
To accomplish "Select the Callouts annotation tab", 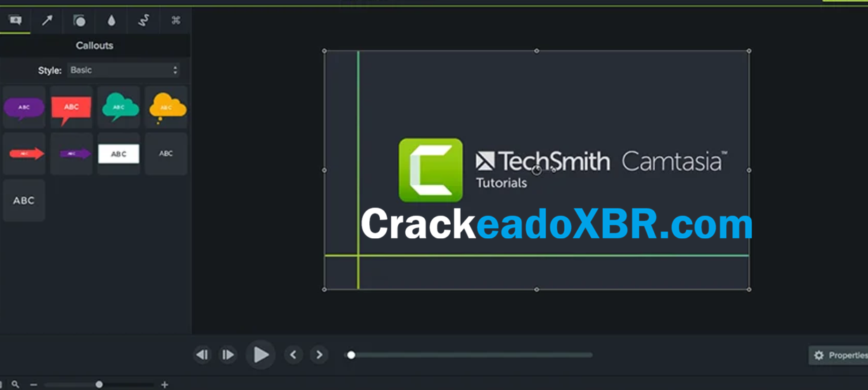I will (15, 20).
